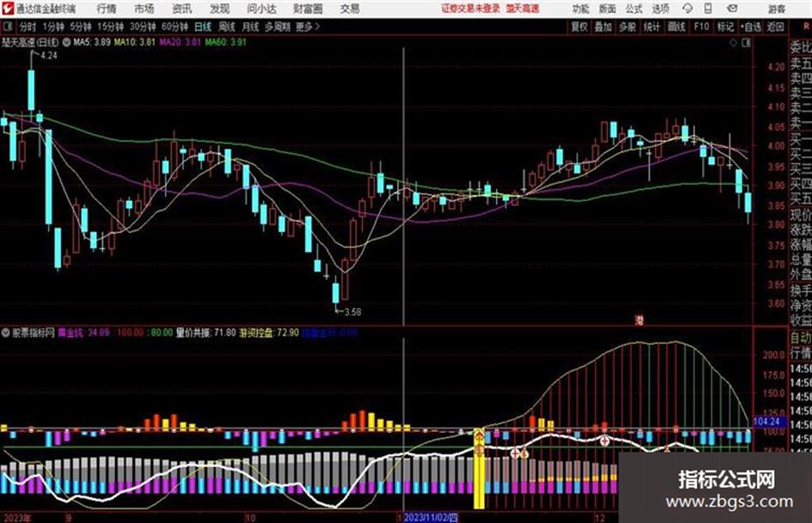Open the 多周期 multi-period view
This screenshot has width=812, height=523.
point(278,27)
